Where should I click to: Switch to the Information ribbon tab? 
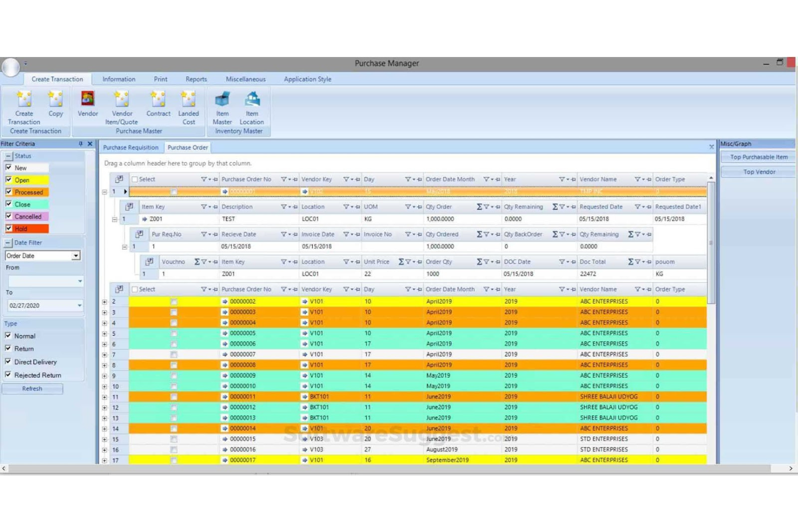coord(119,79)
